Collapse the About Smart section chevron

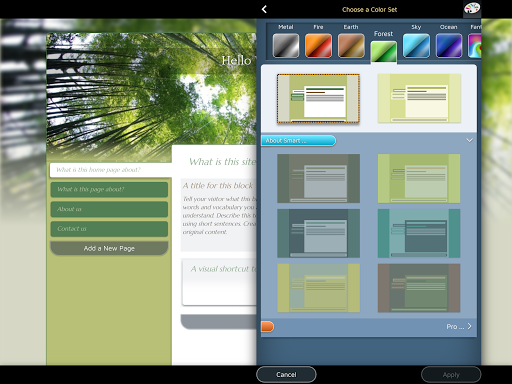coord(470,140)
